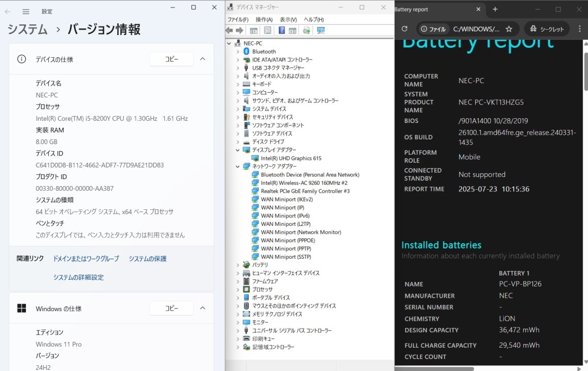The width and height of the screenshot is (588, 371).
Task: Select WAN Miniport (SSTP) adapter
Action: (x=286, y=257)
